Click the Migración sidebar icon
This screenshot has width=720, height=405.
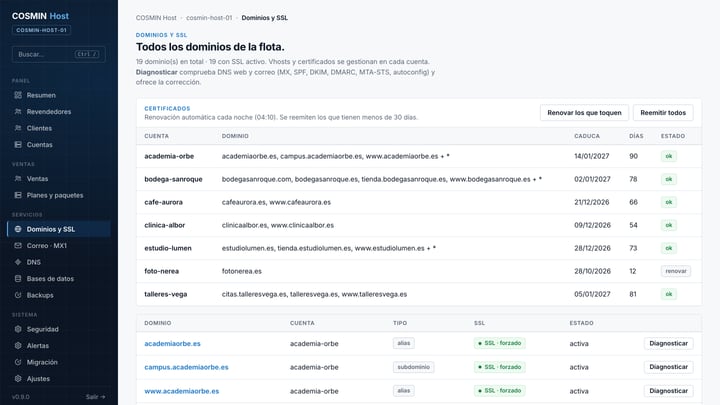click(18, 362)
